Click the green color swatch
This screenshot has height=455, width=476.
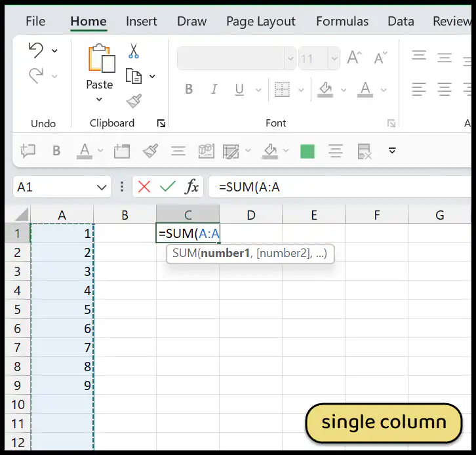coord(307,151)
